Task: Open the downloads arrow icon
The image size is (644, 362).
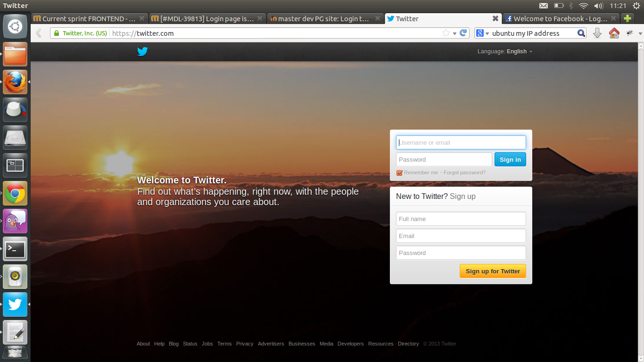Action: point(597,33)
